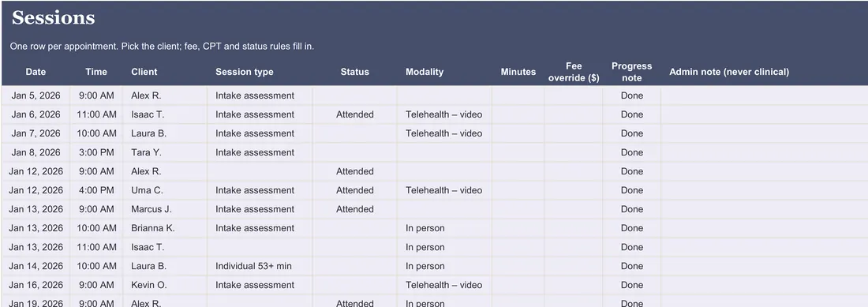Select client Alex R. on Jan 12 row

point(165,171)
